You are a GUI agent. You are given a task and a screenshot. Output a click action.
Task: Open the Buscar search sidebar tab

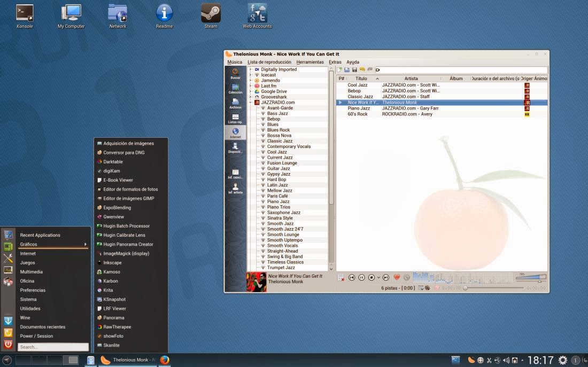tap(235, 74)
